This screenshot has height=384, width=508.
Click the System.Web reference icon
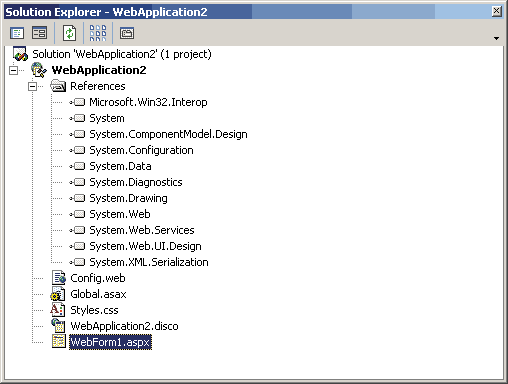(x=77, y=214)
